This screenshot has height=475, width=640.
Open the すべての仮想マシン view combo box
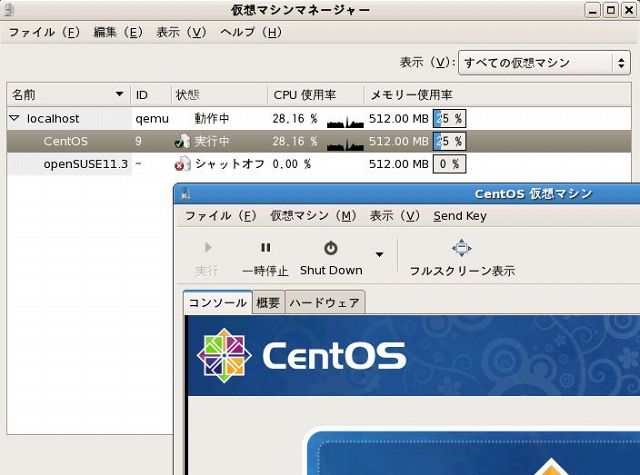[x=544, y=63]
